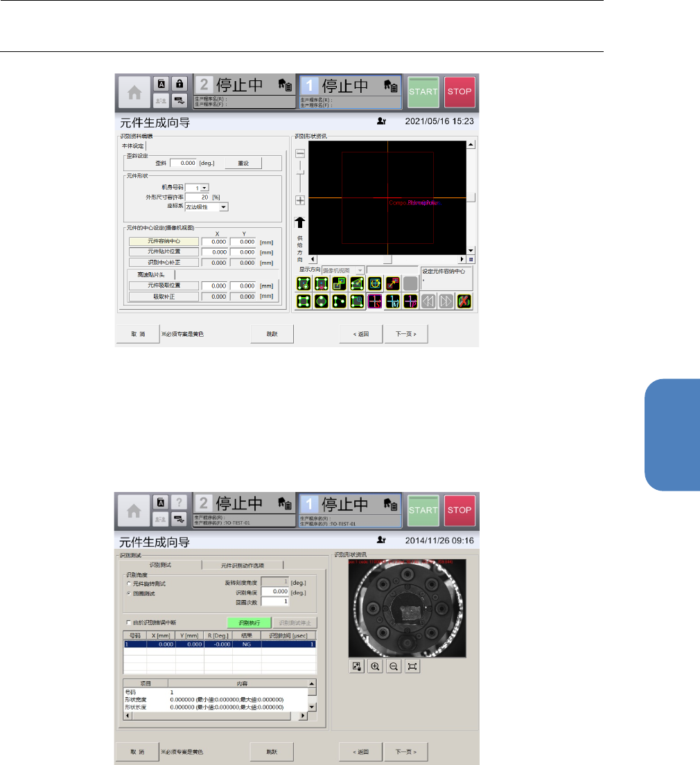Click the 识别角度 input field
Image resolution: width=700 pixels, height=765 pixels.
coord(275,592)
